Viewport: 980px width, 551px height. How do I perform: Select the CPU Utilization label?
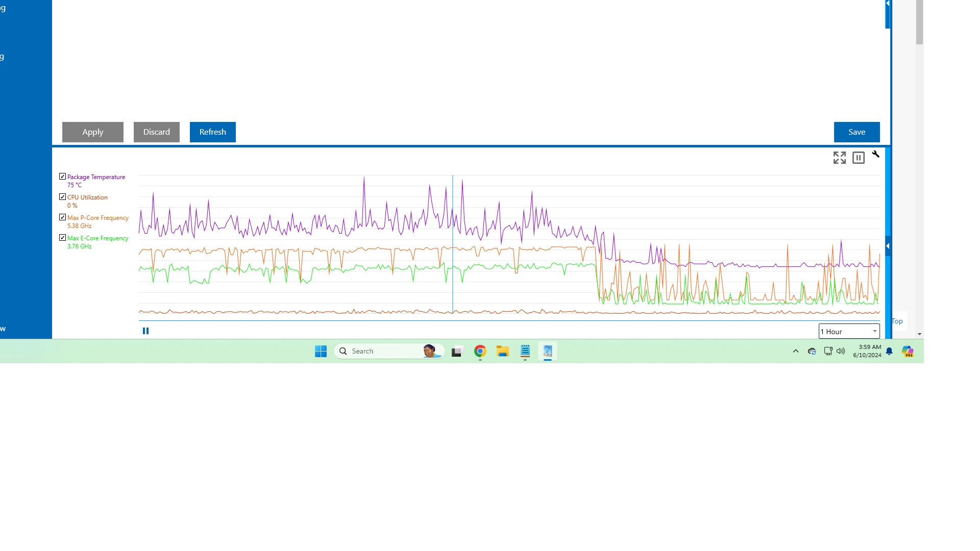coord(87,197)
